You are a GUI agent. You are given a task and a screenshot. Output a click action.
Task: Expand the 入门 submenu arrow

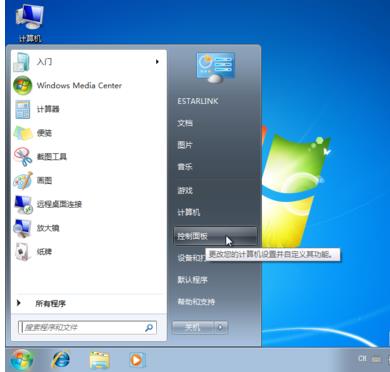click(x=157, y=62)
